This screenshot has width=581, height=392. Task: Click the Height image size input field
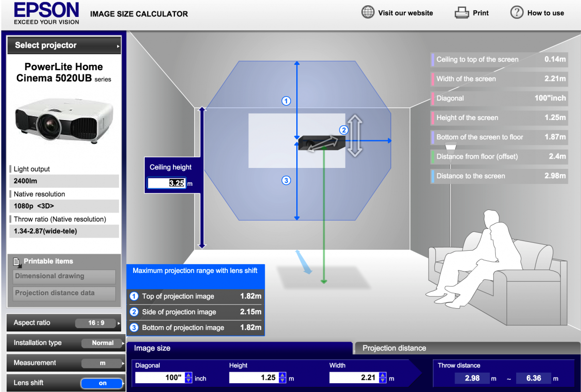[x=253, y=378]
